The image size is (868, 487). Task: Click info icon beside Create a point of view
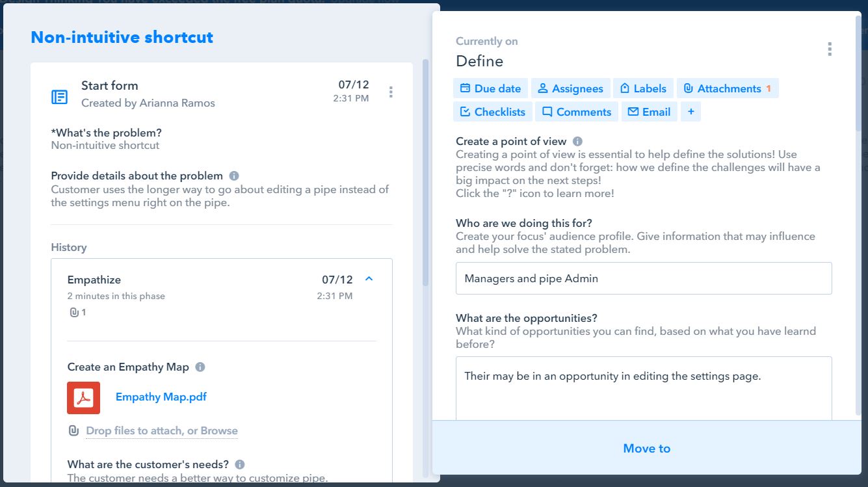(577, 141)
